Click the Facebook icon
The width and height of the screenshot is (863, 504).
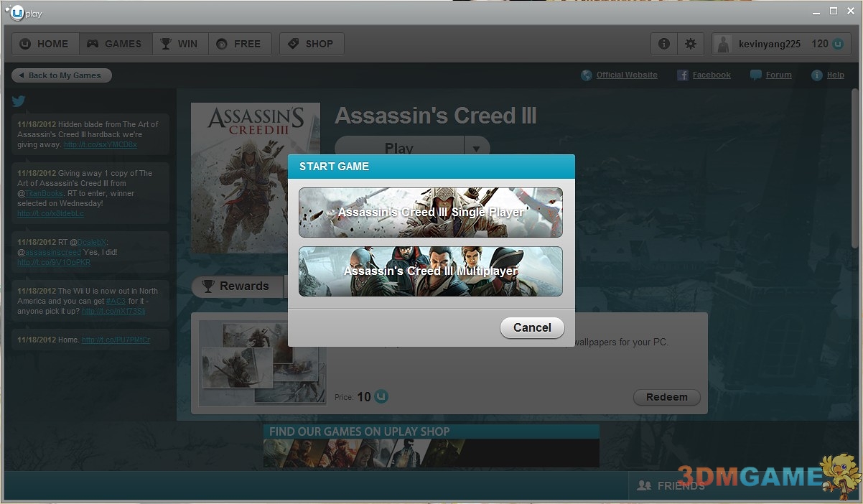click(683, 75)
